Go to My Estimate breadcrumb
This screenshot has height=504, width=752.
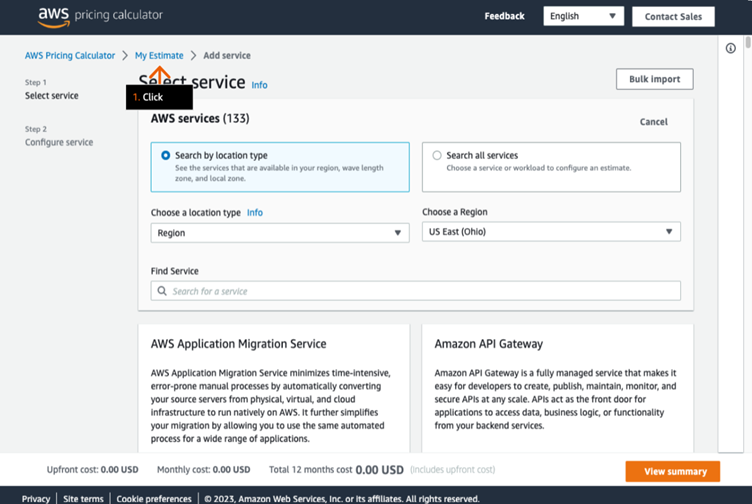[159, 56]
